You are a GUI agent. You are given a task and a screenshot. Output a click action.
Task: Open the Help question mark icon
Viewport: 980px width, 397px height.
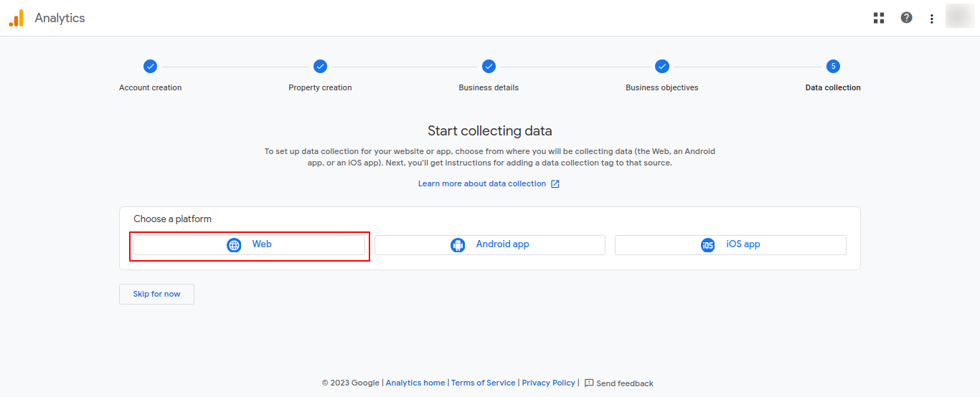(907, 18)
